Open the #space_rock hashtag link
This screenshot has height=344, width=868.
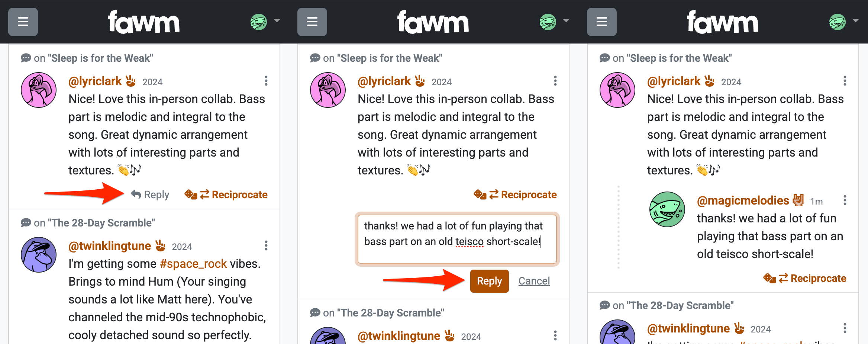[x=193, y=264]
